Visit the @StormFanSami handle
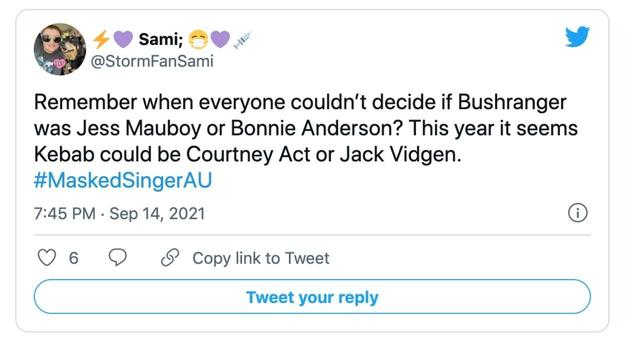 coord(152,61)
